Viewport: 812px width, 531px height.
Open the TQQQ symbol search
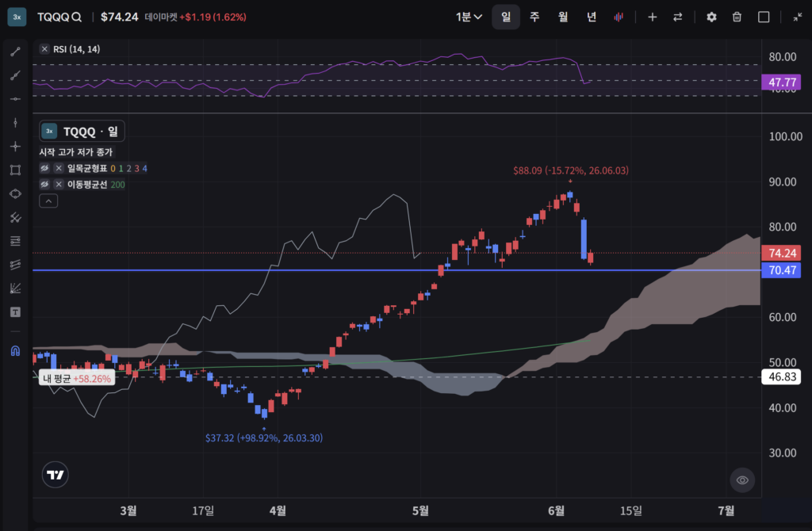coord(59,17)
